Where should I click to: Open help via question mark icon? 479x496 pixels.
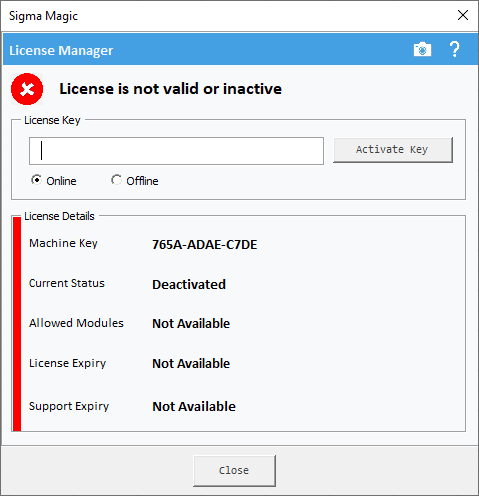point(454,49)
